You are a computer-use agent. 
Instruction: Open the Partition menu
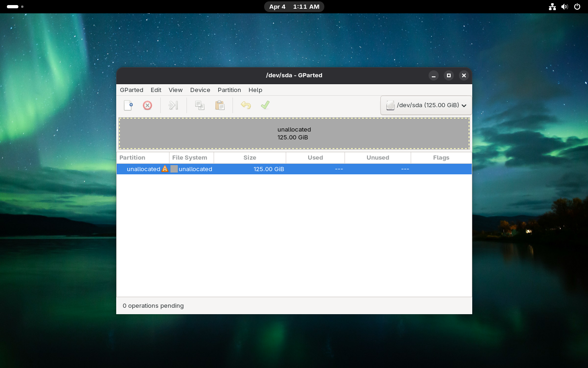[229, 90]
